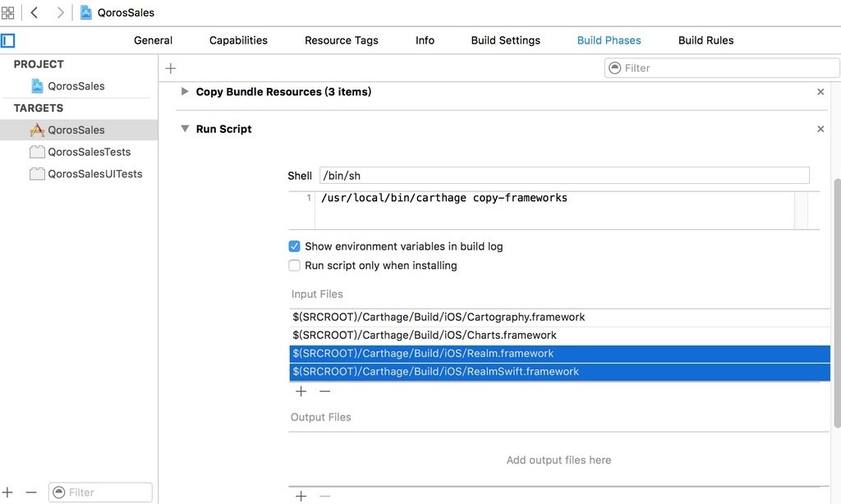This screenshot has width=841, height=504.
Task: Switch to the Build Settings tab
Action: pos(505,40)
